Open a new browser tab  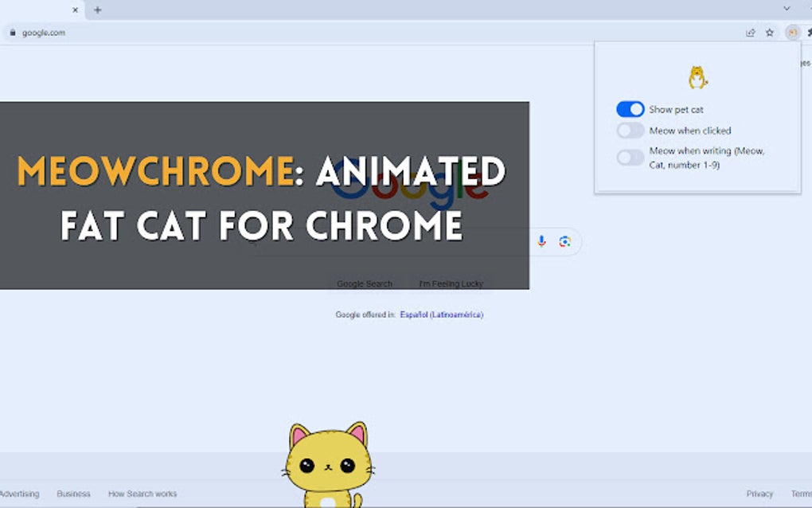tap(97, 10)
